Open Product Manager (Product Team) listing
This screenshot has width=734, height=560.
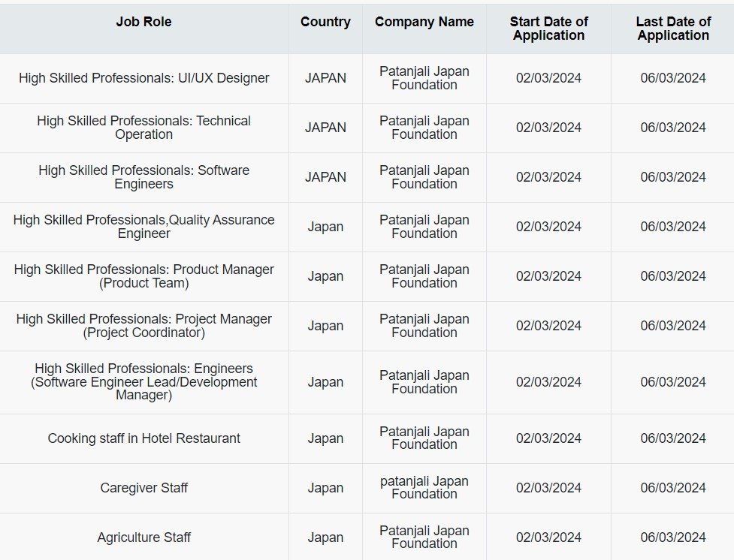[x=143, y=276]
